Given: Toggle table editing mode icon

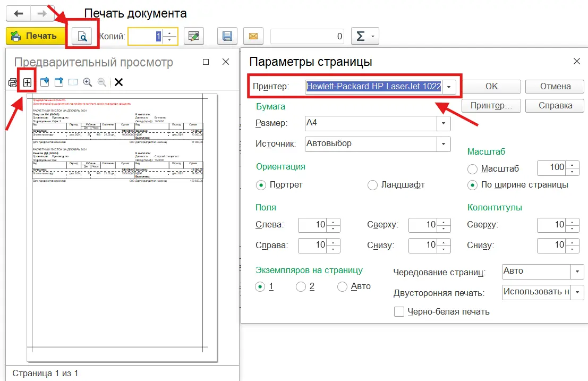Looking at the screenshot, I should click(194, 36).
